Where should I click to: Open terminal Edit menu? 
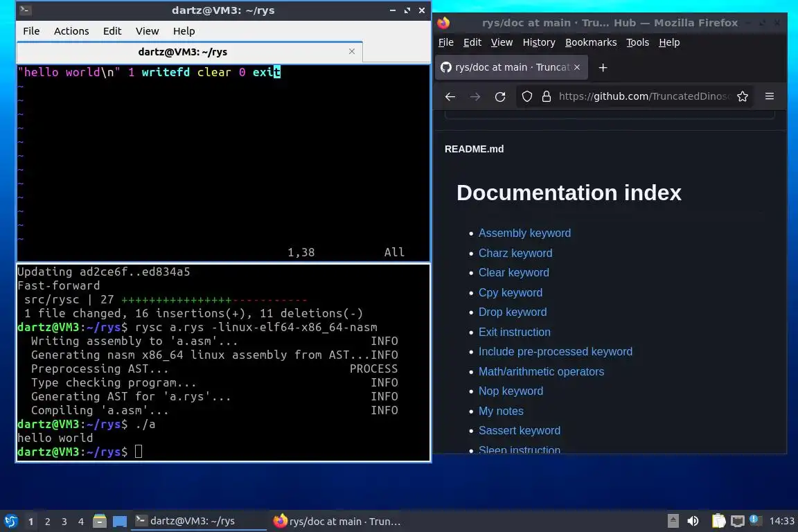pyautogui.click(x=112, y=31)
